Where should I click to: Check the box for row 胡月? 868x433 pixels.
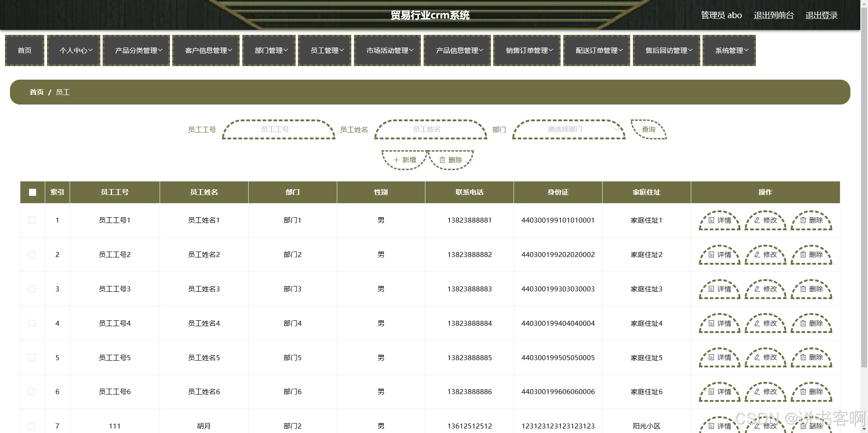tap(32, 426)
